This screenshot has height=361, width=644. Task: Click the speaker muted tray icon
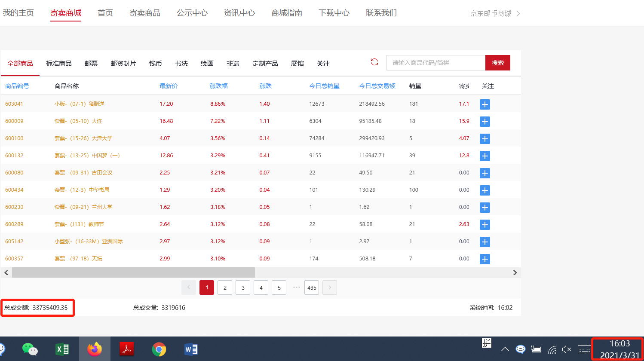pyautogui.click(x=567, y=349)
